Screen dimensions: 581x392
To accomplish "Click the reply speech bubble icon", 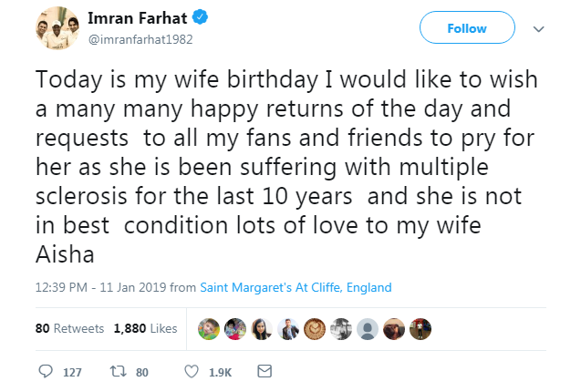I will 46,372.
